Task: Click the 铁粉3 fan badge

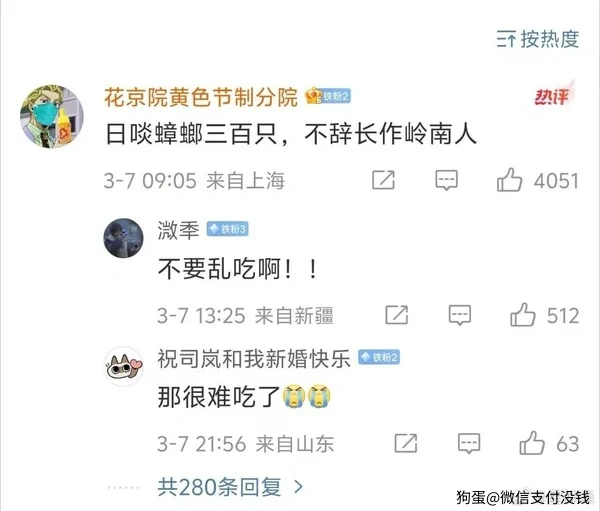Action: coord(228,229)
